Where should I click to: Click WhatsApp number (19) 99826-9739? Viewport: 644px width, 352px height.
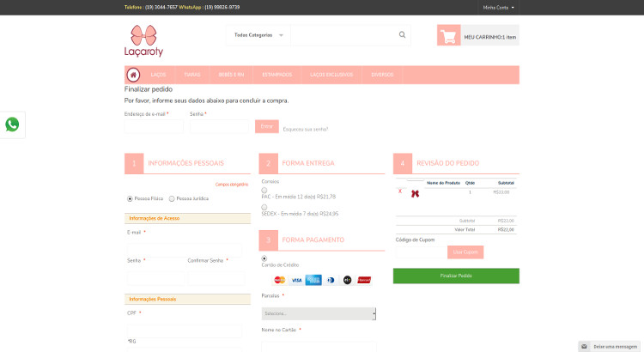(222, 8)
